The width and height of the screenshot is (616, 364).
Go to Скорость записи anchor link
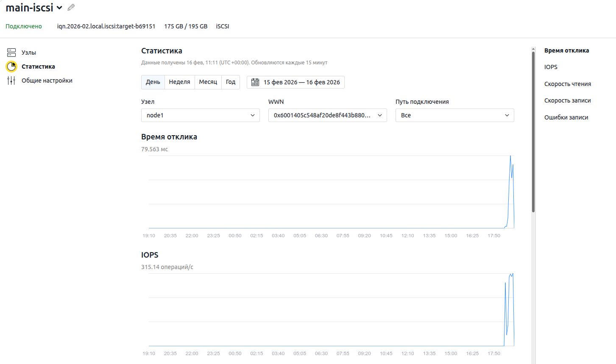click(567, 100)
